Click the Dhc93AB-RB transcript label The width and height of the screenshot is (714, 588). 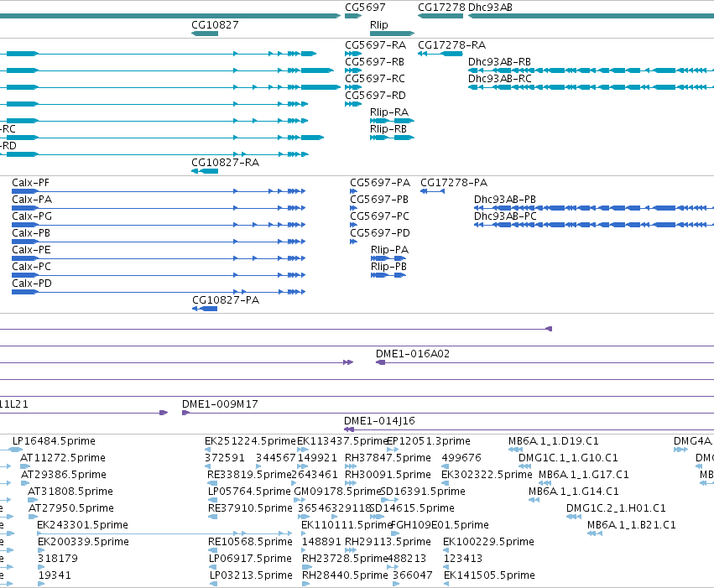(499, 62)
